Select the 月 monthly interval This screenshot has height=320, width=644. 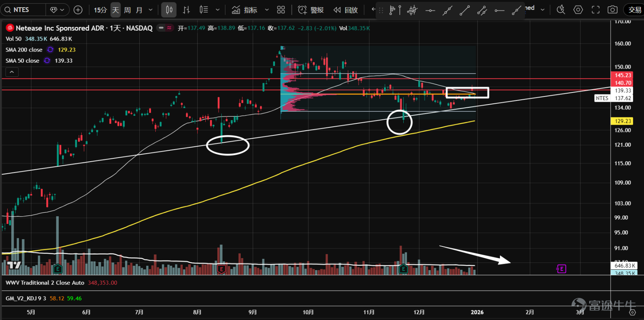(x=139, y=10)
